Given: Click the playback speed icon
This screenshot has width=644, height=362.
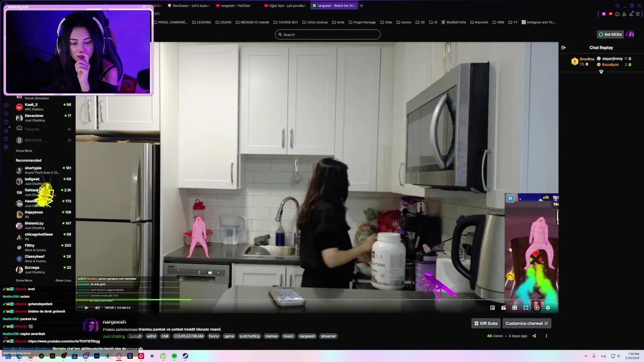Looking at the screenshot, I should (537, 308).
